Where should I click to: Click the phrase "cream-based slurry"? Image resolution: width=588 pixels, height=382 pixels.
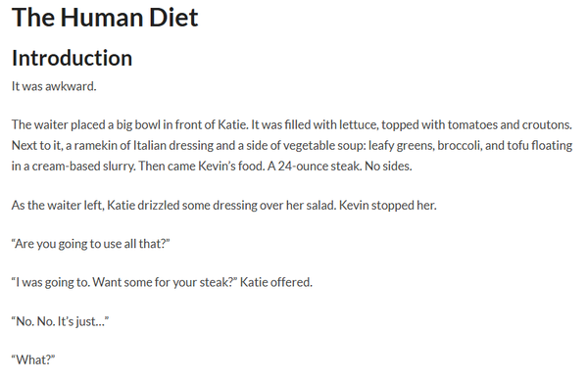(x=83, y=167)
